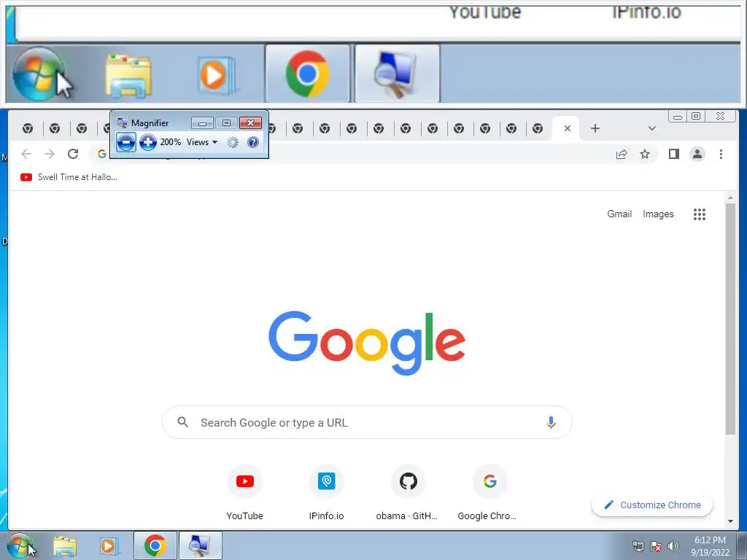The height and width of the screenshot is (560, 747).
Task: Click scrollbar down arrow at page bottom
Action: 730,521
